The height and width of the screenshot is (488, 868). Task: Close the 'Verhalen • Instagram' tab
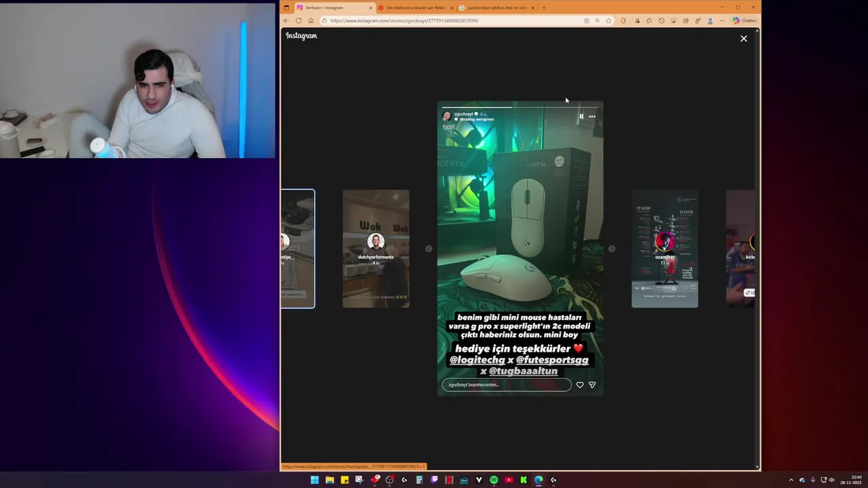click(x=371, y=7)
